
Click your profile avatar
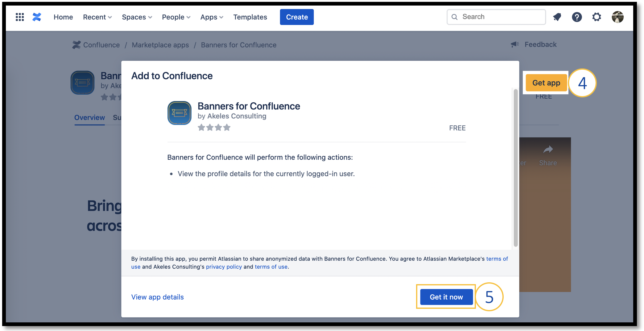(x=617, y=17)
